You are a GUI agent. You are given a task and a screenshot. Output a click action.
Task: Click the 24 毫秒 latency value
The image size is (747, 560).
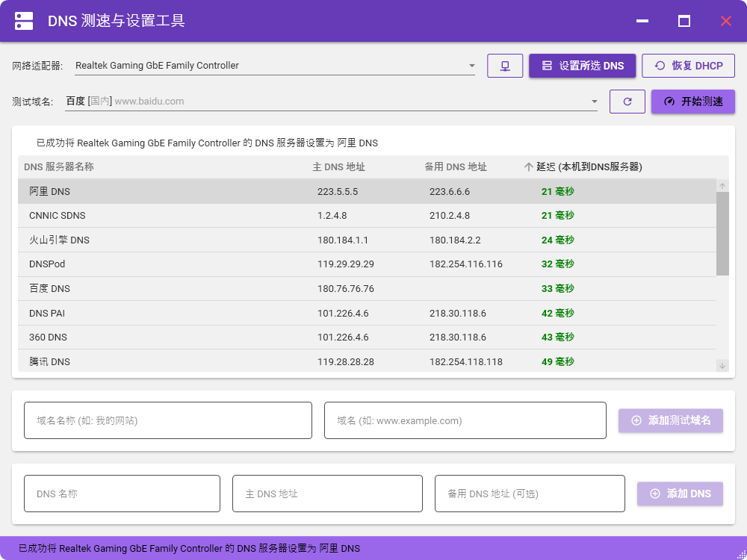coord(557,240)
